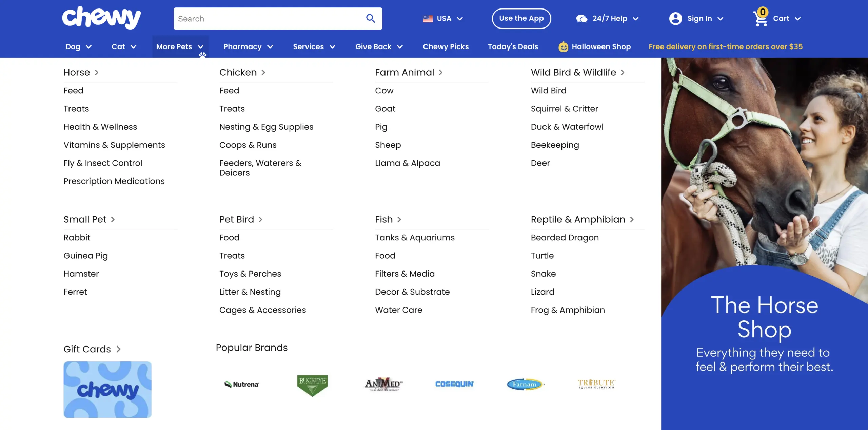This screenshot has height=430, width=868.
Task: Open the Services dropdown
Action: click(314, 47)
